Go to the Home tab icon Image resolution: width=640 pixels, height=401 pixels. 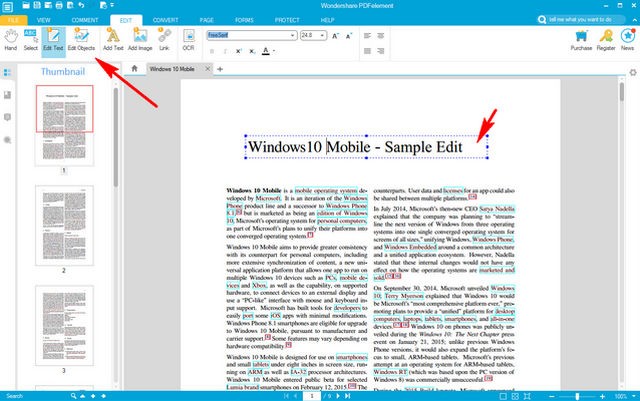134,69
